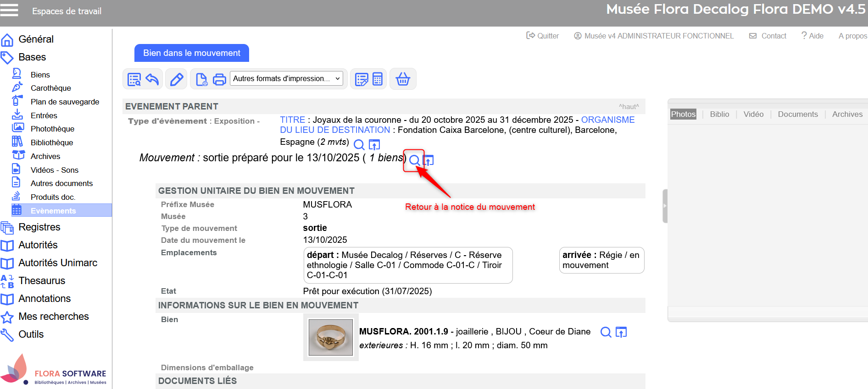
Task: Select Photothèque in the Bases menu
Action: [52, 129]
